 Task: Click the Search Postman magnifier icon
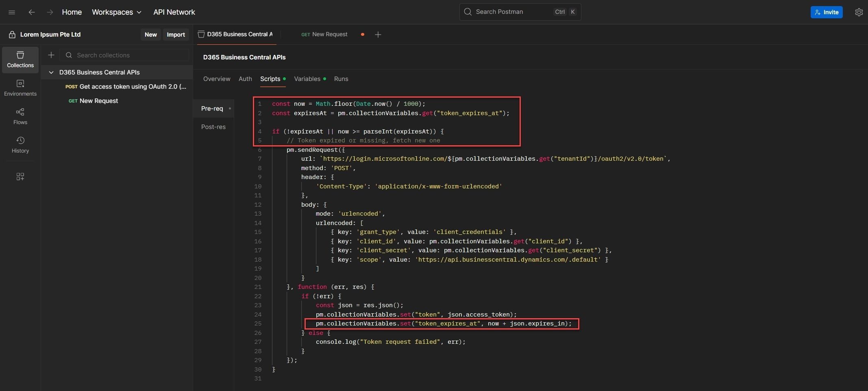point(468,12)
